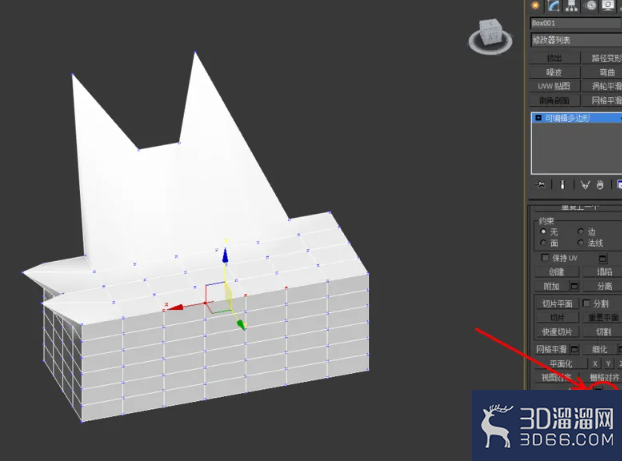Screen dimensions: 622x461
Task: Click the 路径变形 modifier button
Action: click(x=602, y=58)
